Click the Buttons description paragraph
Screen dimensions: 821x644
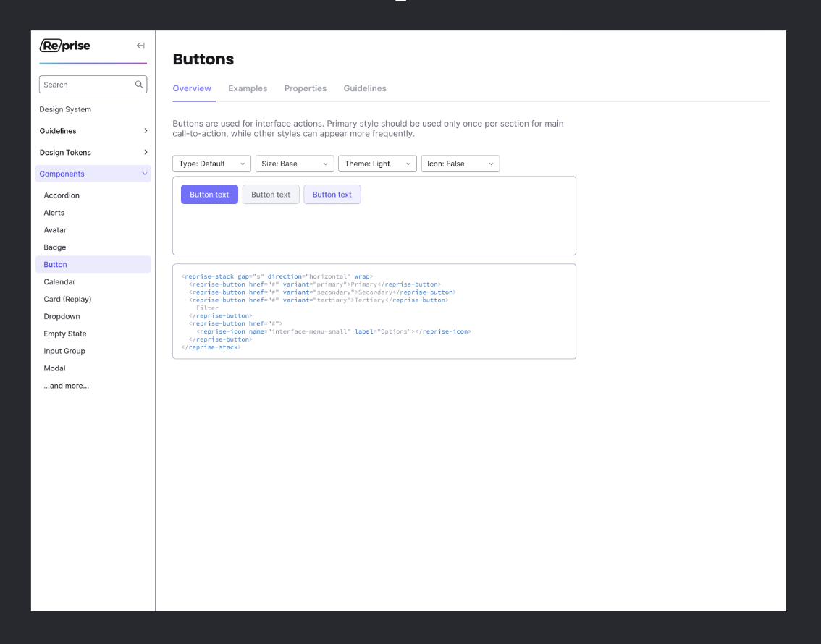coord(368,129)
